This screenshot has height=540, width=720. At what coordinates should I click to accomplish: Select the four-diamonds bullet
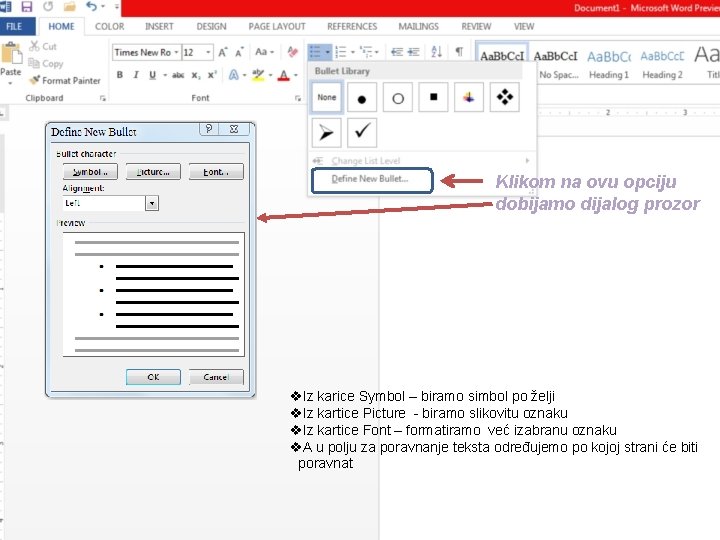[x=505, y=97]
